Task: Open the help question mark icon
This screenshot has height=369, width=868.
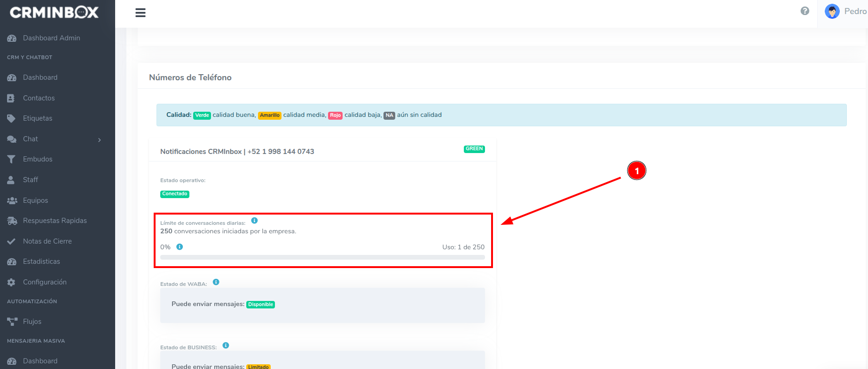Action: tap(805, 11)
